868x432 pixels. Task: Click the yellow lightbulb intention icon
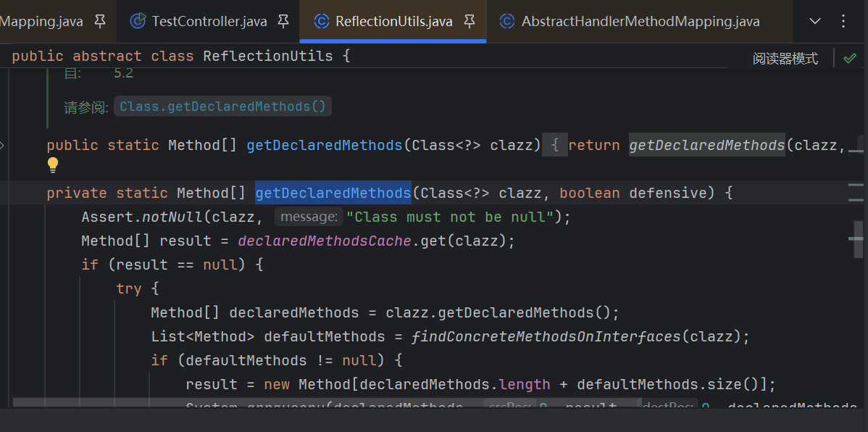[53, 165]
